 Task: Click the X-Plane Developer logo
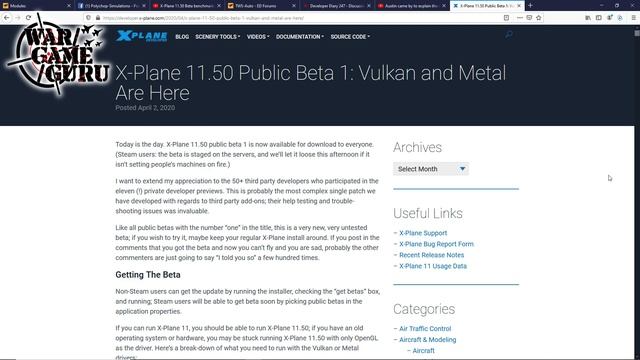click(142, 36)
